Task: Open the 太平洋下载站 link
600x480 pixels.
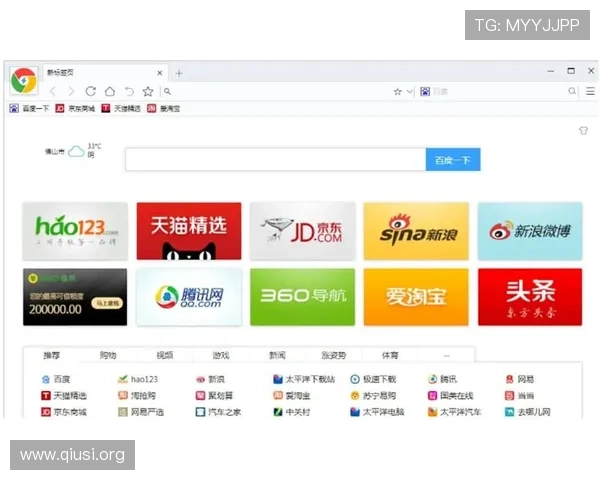Action: pos(304,379)
